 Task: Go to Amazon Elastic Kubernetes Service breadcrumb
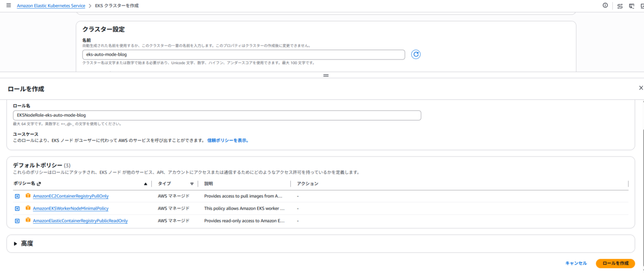tap(51, 5)
